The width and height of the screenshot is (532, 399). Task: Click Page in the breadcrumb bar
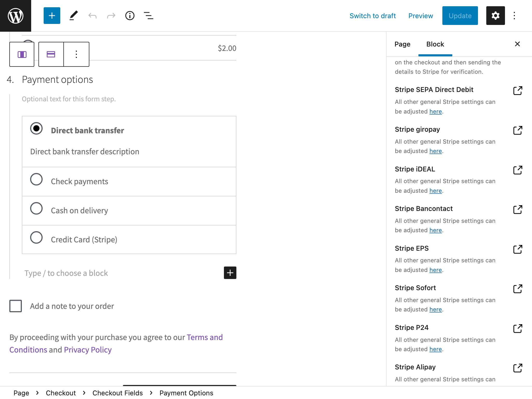(21, 393)
